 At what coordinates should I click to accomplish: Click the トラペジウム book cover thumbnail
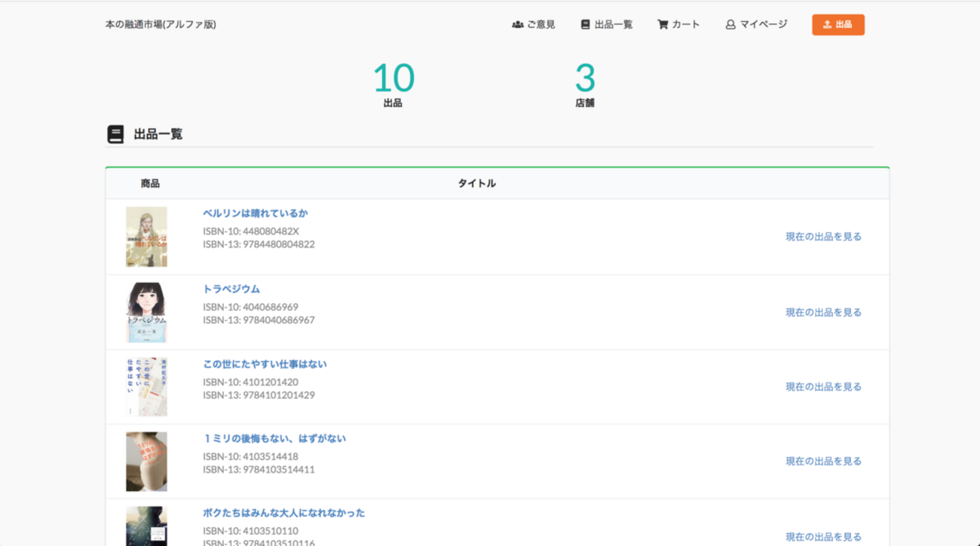(146, 312)
